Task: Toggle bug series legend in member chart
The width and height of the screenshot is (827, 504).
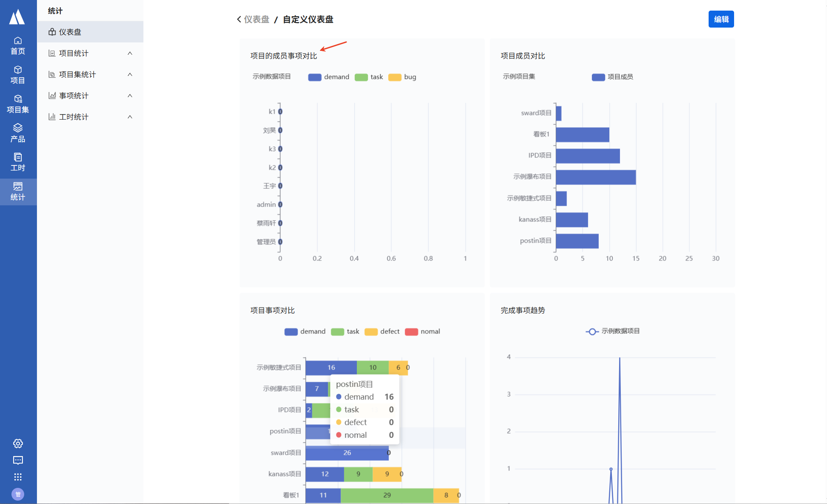Action: coord(402,77)
